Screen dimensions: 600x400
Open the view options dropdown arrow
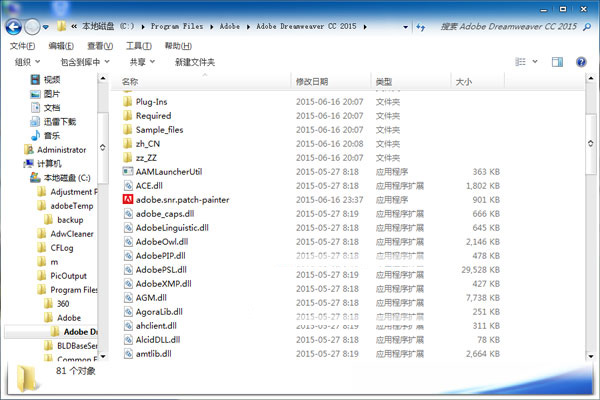535,62
